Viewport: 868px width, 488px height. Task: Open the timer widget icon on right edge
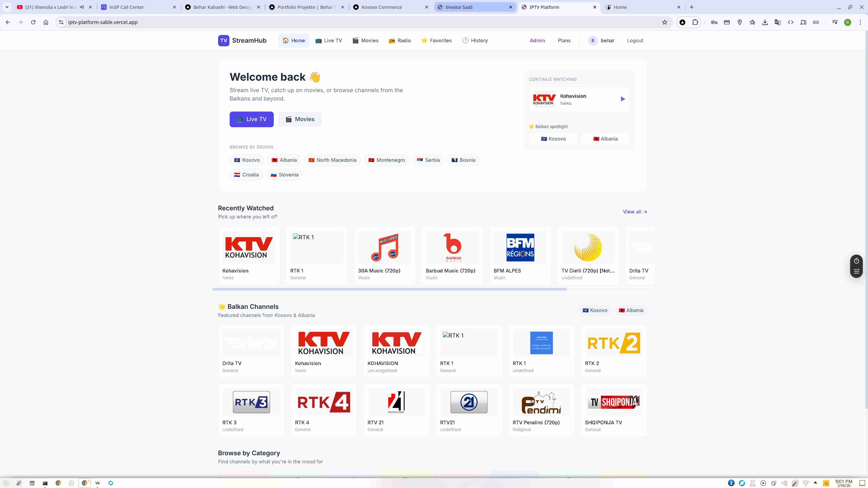856,261
